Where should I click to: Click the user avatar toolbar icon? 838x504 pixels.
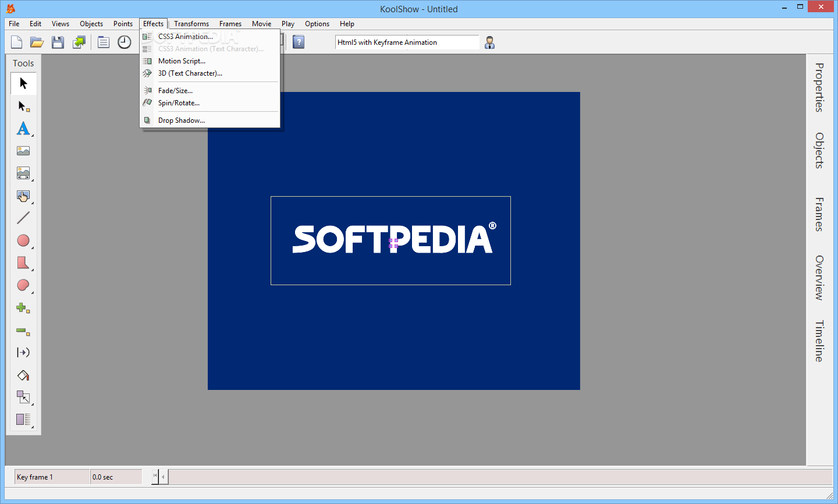489,42
